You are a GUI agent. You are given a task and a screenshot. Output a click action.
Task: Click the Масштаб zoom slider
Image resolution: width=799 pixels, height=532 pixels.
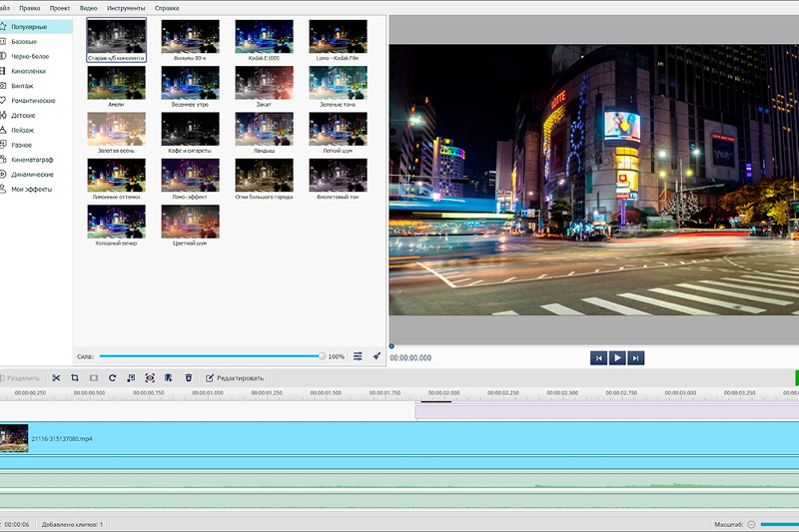point(780,524)
